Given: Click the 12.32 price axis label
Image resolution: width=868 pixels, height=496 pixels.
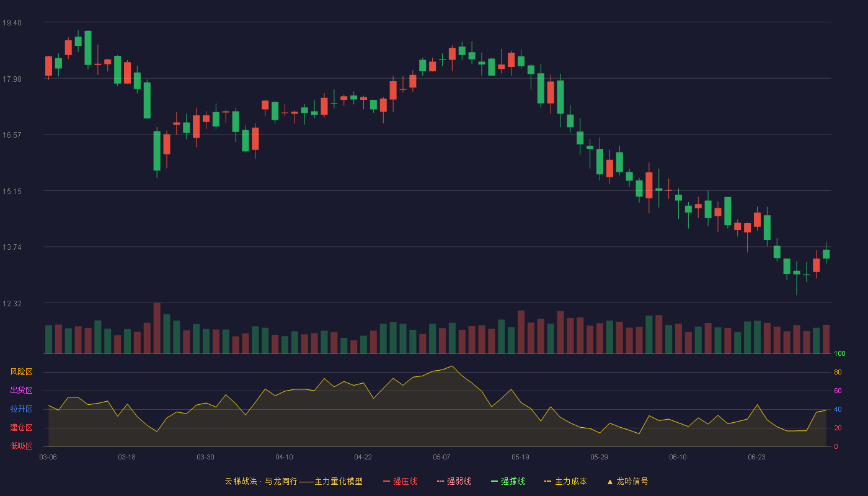Looking at the screenshot, I should coord(12,303).
